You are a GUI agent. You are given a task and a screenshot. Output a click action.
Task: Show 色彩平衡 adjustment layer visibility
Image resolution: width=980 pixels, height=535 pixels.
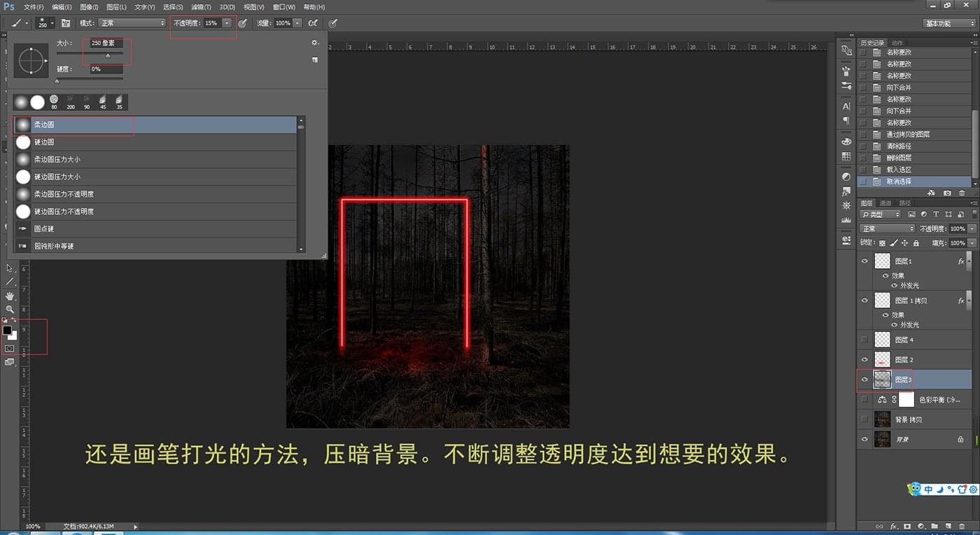(x=865, y=399)
